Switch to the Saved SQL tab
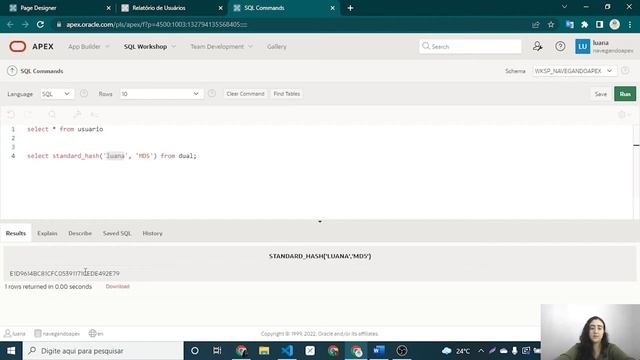The height and width of the screenshot is (360, 640). coord(117,233)
